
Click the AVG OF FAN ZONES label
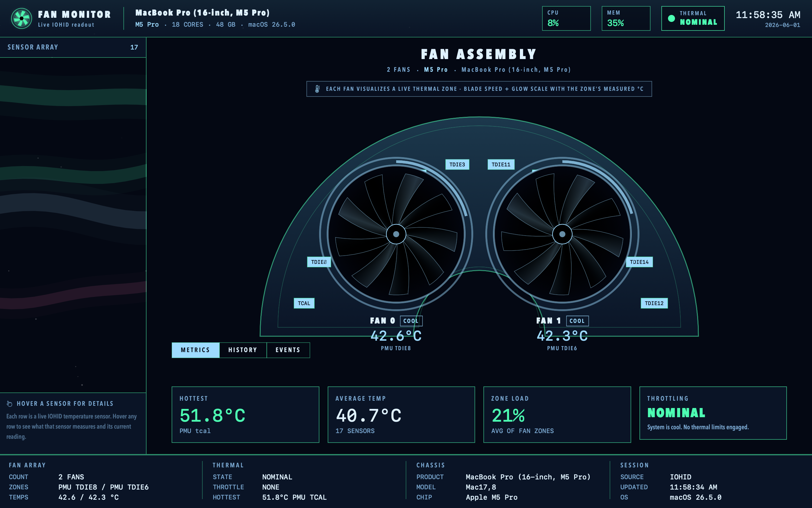(522, 431)
